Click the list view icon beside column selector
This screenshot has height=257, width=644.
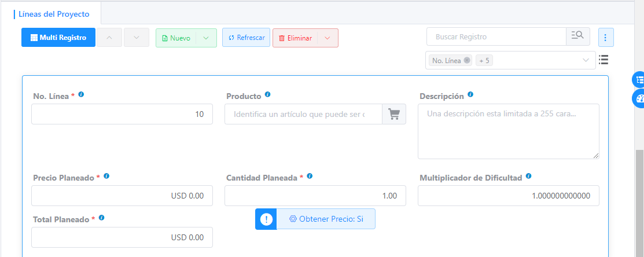click(x=603, y=60)
